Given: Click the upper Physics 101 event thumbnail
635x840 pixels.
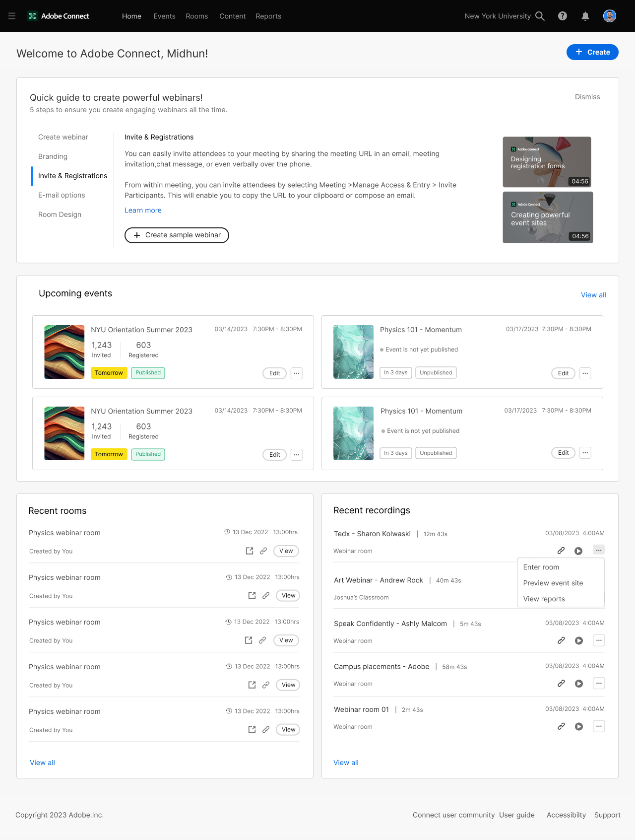Looking at the screenshot, I should click(x=353, y=352).
